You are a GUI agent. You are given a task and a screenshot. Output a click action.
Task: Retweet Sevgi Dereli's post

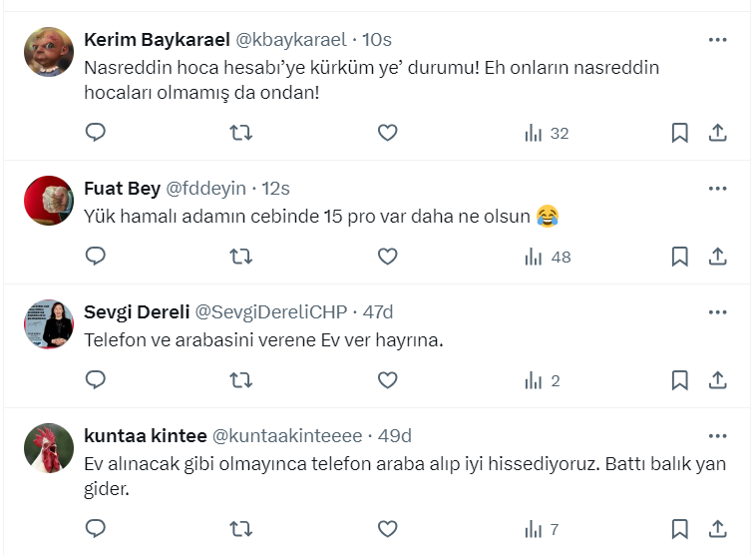click(x=240, y=380)
